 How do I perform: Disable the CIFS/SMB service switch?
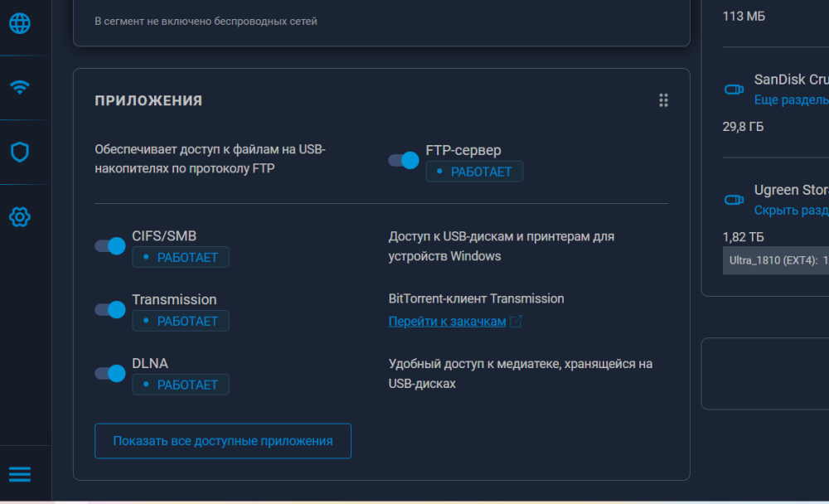pyautogui.click(x=110, y=246)
